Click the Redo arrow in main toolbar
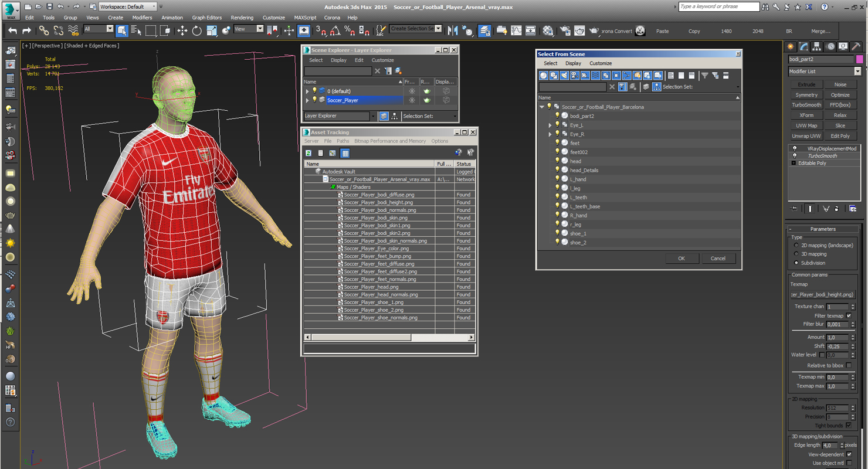The image size is (868, 469). [x=26, y=30]
